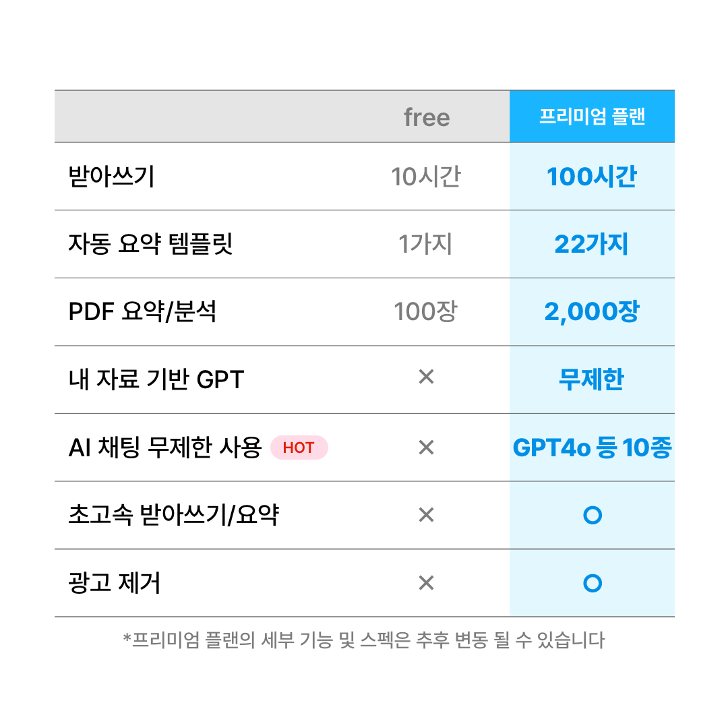The image size is (728, 707).
Task: Click the X mark in the 광고 제거 row
Action: tap(426, 582)
